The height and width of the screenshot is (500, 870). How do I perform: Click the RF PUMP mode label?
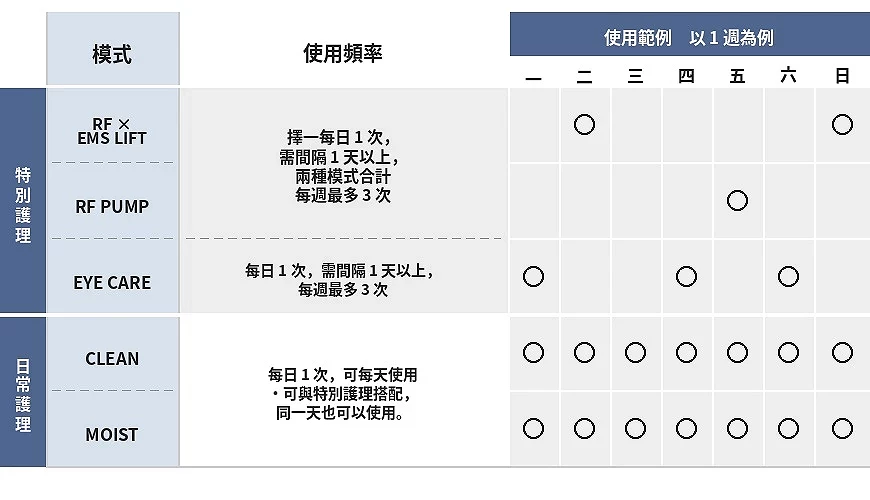[112, 206]
